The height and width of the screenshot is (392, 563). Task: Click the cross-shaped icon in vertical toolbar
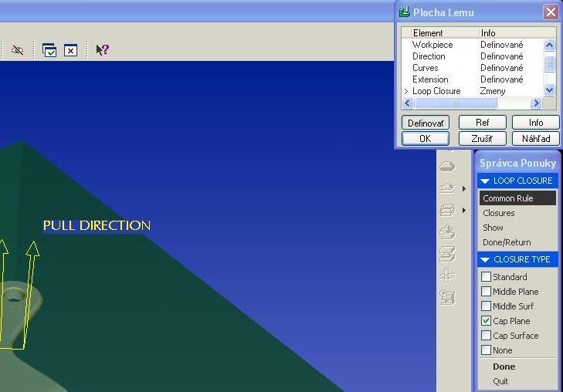pos(447,275)
